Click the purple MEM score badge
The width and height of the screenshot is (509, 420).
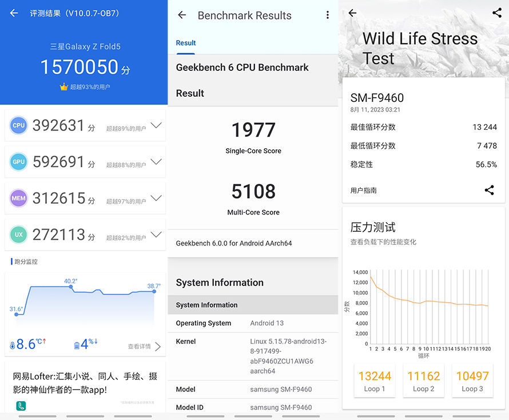pyautogui.click(x=18, y=198)
